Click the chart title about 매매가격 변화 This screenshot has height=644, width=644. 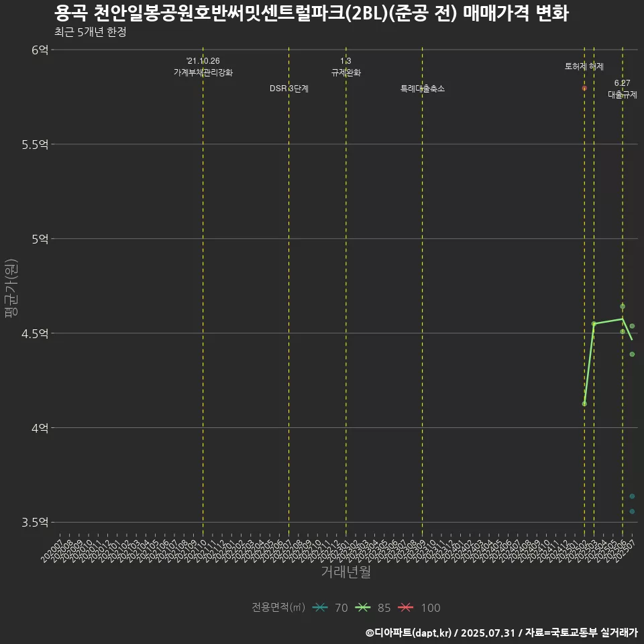(x=311, y=13)
